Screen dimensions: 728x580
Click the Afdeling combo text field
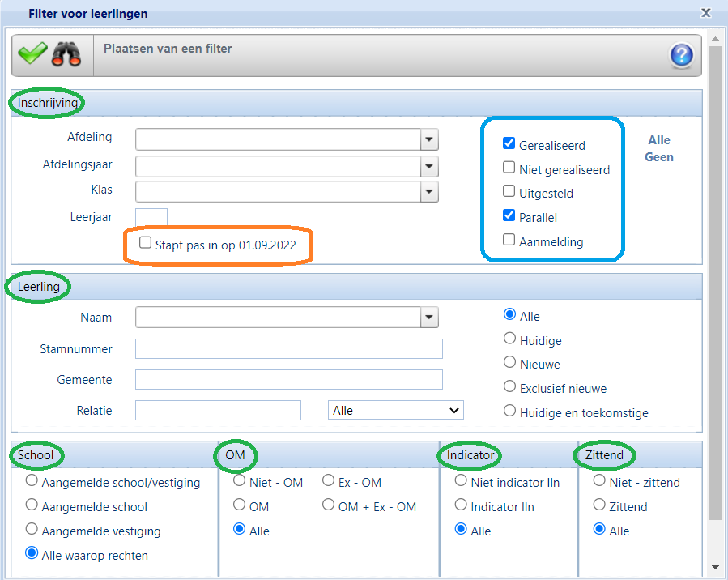[x=278, y=139]
